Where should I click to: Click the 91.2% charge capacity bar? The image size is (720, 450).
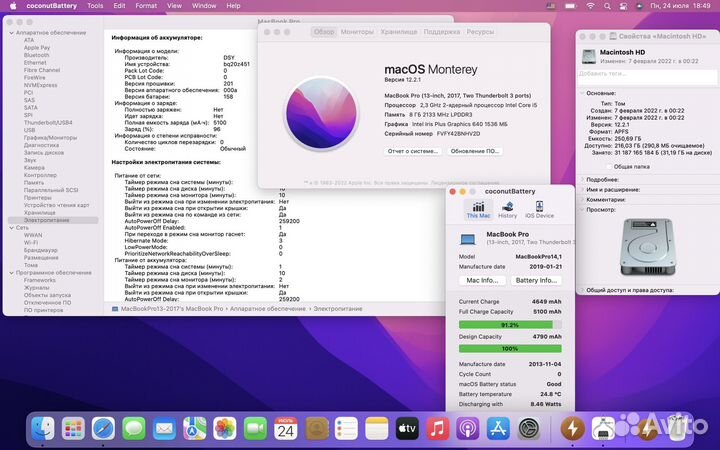pyautogui.click(x=510, y=325)
